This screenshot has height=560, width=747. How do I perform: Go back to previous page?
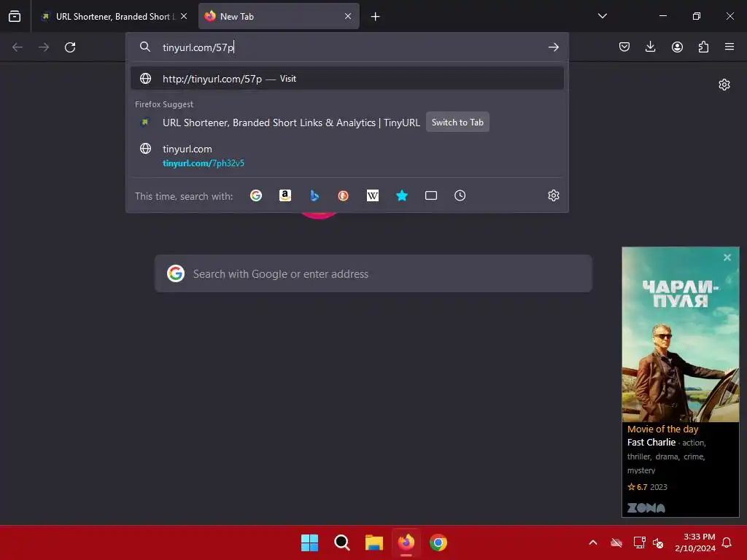coord(18,47)
